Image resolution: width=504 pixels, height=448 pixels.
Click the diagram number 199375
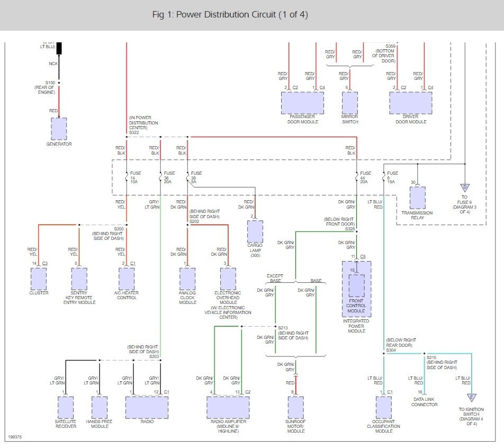coord(15,437)
